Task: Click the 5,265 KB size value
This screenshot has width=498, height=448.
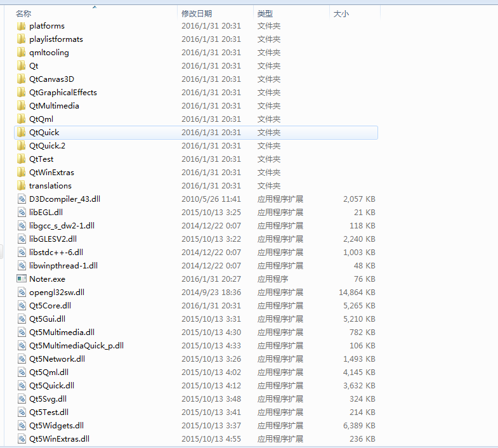Action: click(x=359, y=306)
